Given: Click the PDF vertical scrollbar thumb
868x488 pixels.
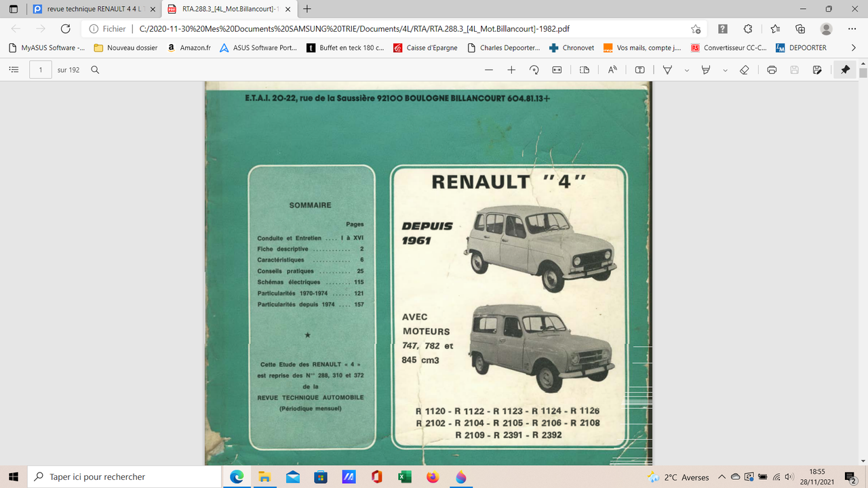Looking at the screenshot, I should tap(863, 73).
